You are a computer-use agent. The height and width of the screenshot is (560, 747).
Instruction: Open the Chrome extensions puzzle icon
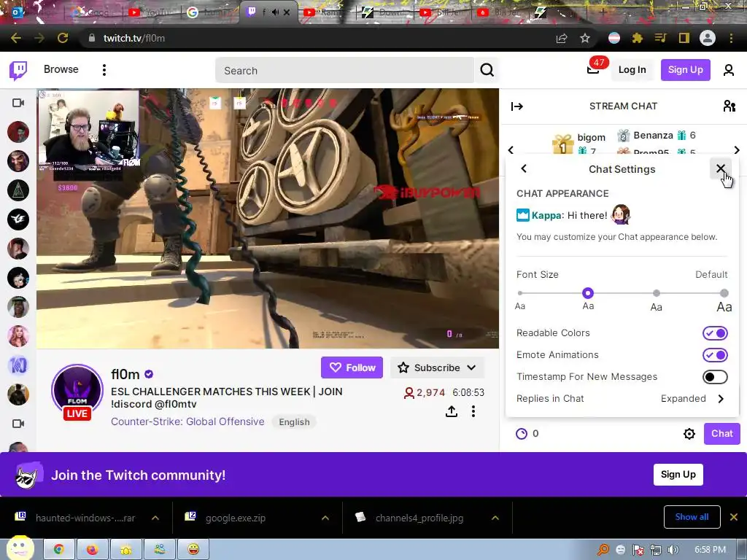pos(637,38)
